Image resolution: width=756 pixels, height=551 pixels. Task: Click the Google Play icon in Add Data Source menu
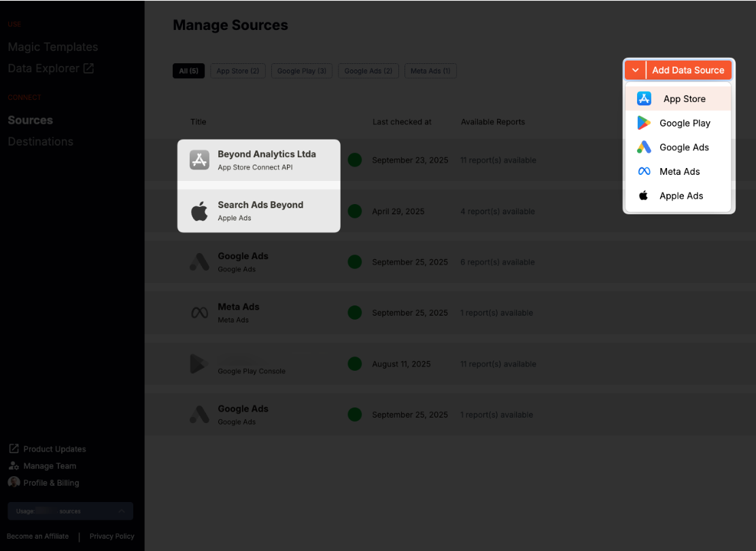click(644, 122)
